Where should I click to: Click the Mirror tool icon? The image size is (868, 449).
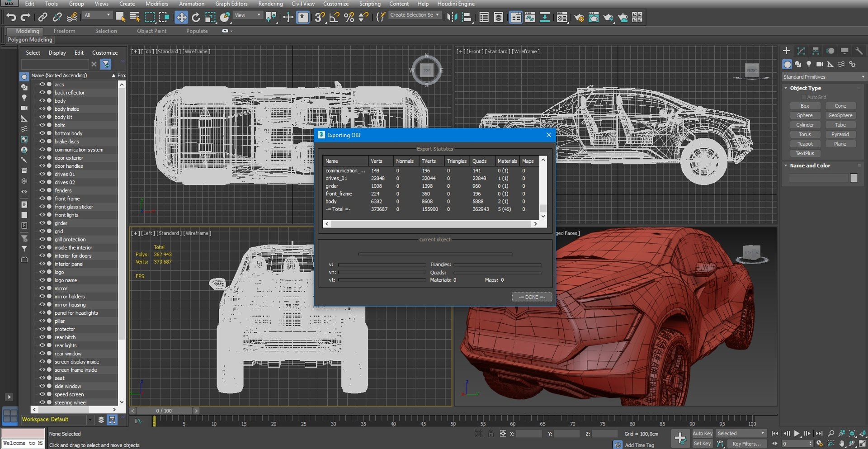coord(452,17)
